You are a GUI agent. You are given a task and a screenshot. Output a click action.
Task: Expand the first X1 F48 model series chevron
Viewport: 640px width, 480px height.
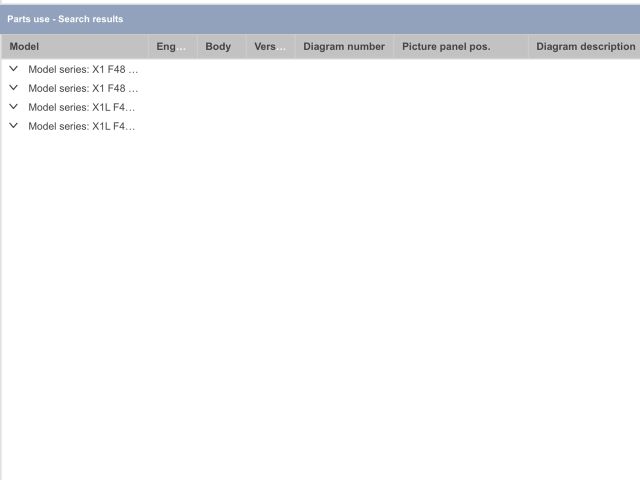point(13,69)
